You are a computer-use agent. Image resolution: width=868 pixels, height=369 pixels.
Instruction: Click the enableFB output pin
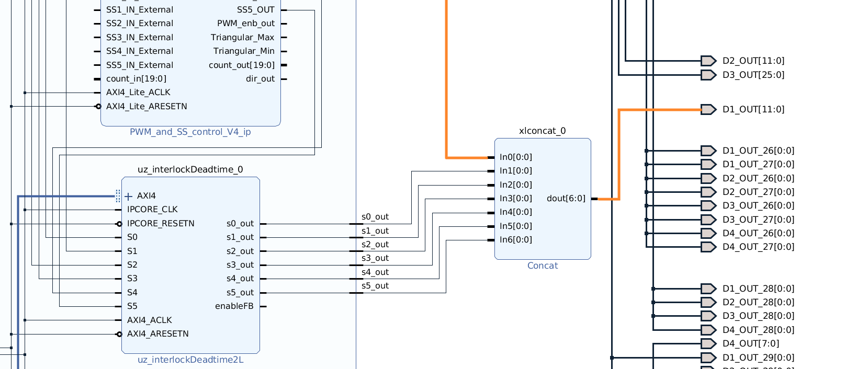pyautogui.click(x=263, y=306)
